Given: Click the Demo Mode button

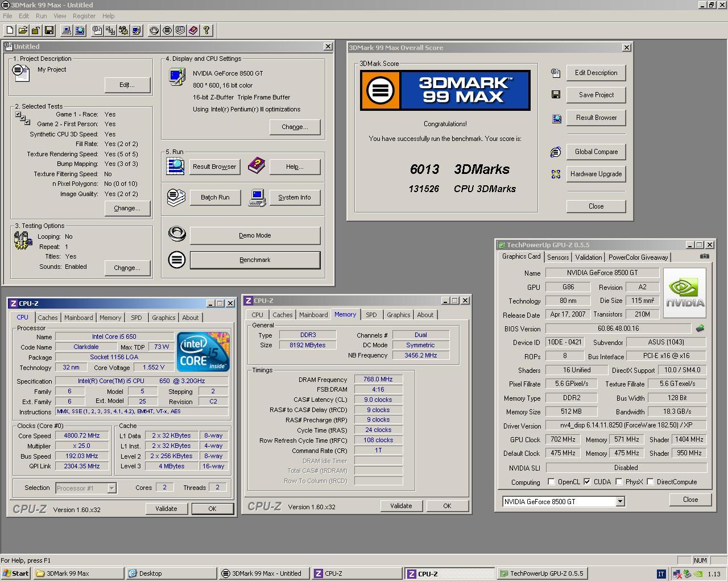Looking at the screenshot, I should (x=255, y=235).
